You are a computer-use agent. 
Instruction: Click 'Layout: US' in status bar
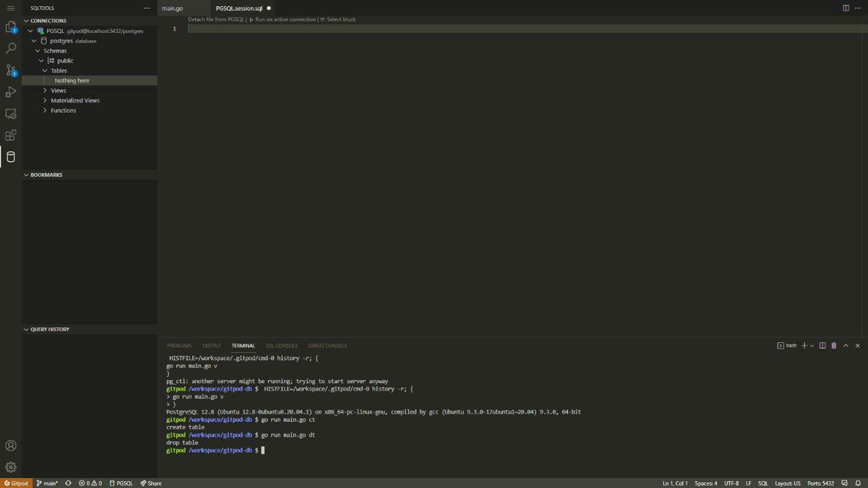787,483
